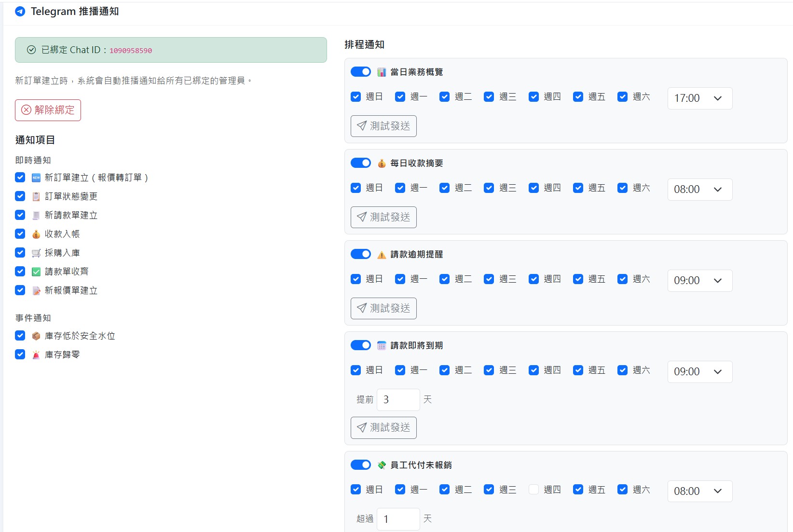This screenshot has width=793, height=532.
Task: Uncheck the 採購入庫 checkbox
Action: click(20, 252)
